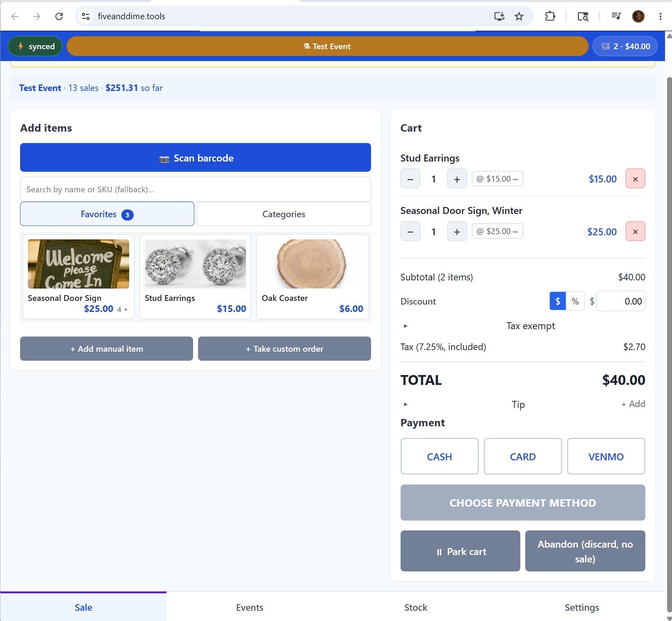Click Add manual item button
Image resolution: width=672 pixels, height=621 pixels.
coord(107,349)
